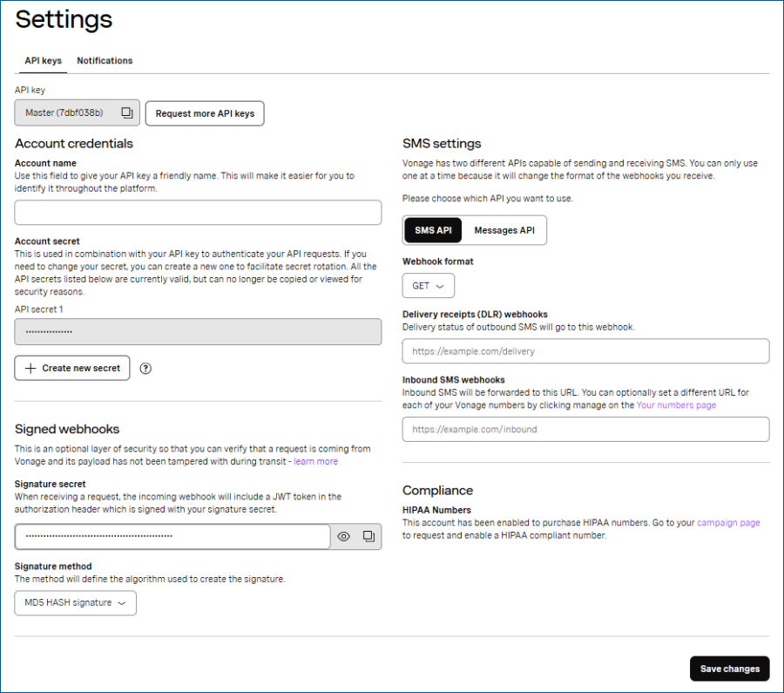This screenshot has height=693, width=784.
Task: Go to the campaign page link
Action: [x=728, y=523]
